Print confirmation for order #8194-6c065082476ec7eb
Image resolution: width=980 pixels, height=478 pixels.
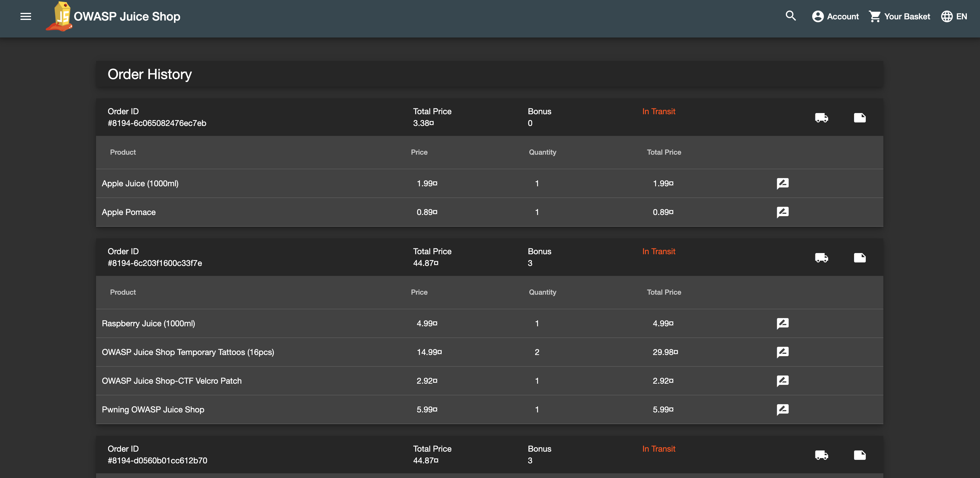[x=859, y=118]
